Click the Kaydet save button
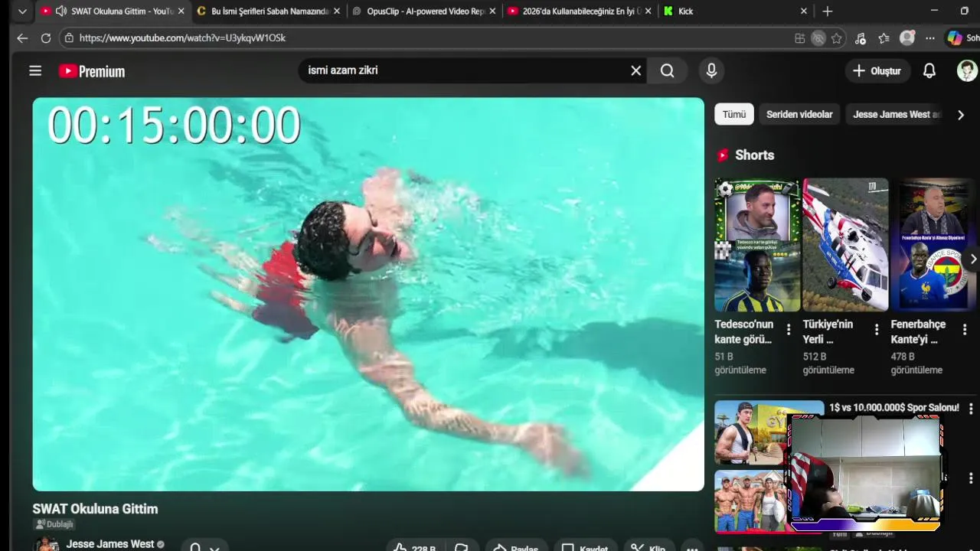The height and width of the screenshot is (551, 980). coord(586,548)
